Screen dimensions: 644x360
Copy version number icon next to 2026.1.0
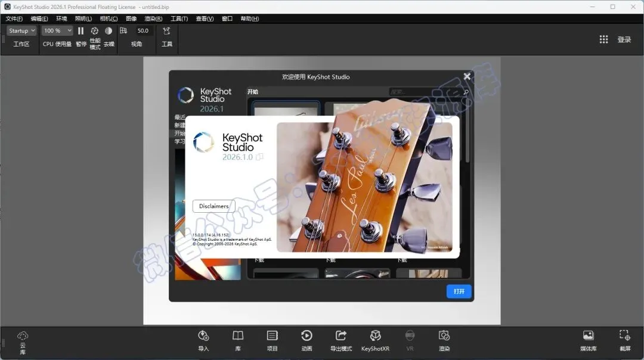pos(259,157)
